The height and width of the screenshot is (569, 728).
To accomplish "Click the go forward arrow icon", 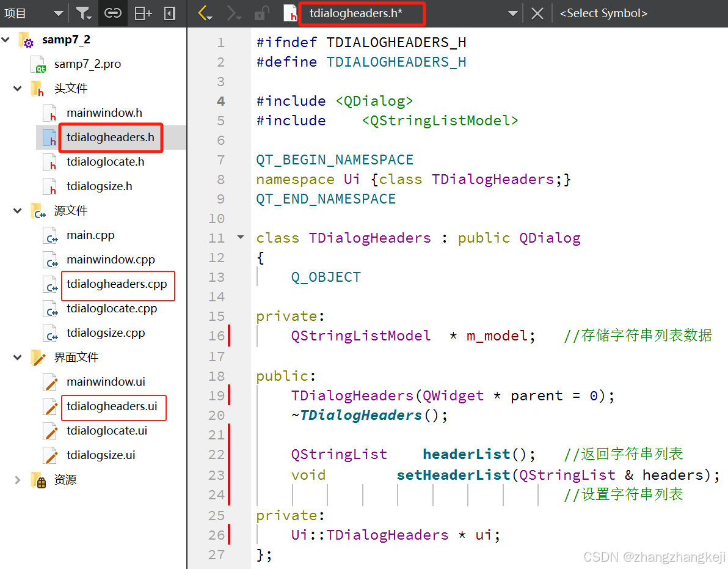I will (233, 13).
